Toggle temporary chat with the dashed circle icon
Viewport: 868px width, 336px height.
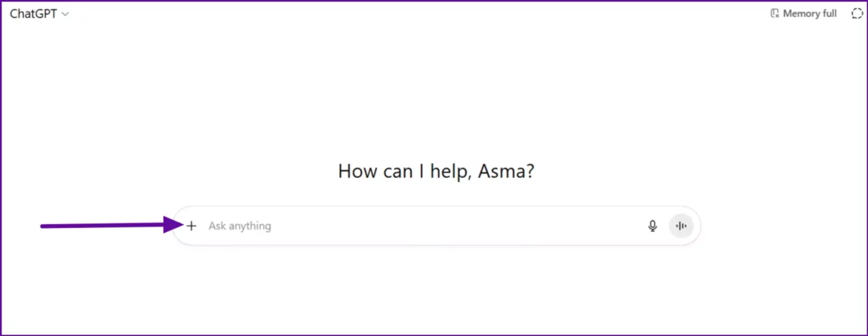[x=856, y=14]
